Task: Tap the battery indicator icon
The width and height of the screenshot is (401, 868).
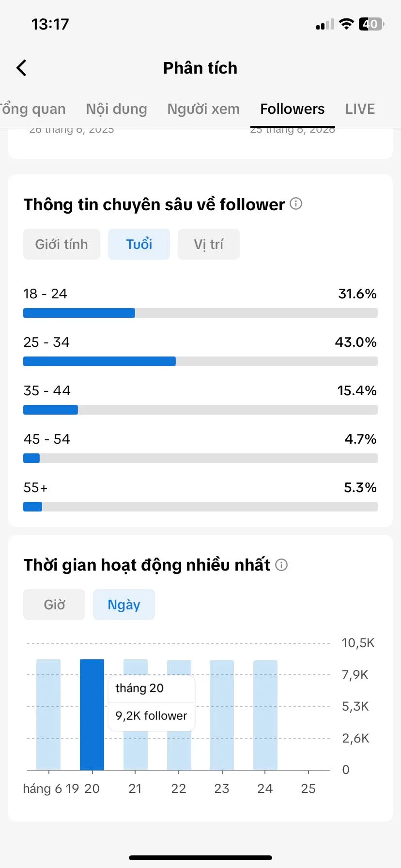Action: tap(371, 24)
